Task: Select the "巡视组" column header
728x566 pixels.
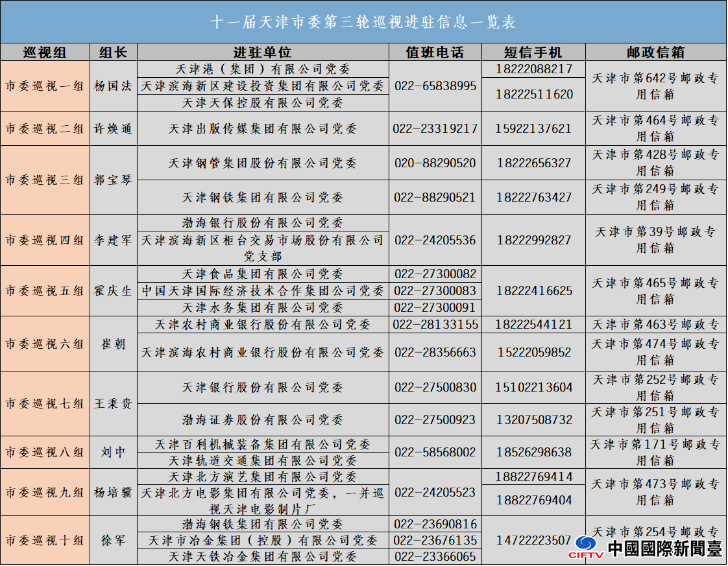Action: (x=45, y=53)
